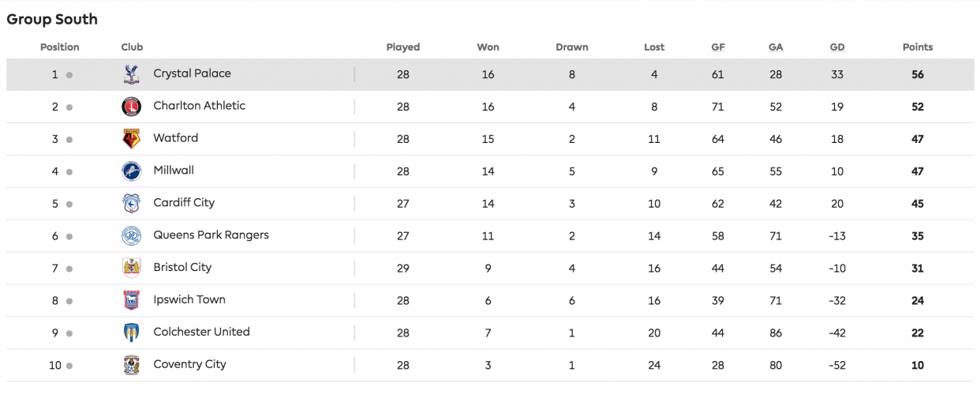Sort by the Played column header
The height and width of the screenshot is (395, 980).
coord(403,47)
